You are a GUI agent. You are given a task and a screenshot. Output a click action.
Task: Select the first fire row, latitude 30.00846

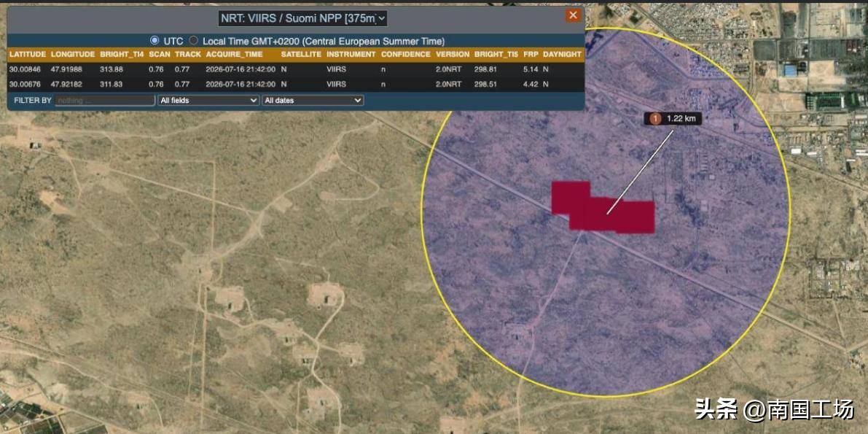(x=296, y=69)
